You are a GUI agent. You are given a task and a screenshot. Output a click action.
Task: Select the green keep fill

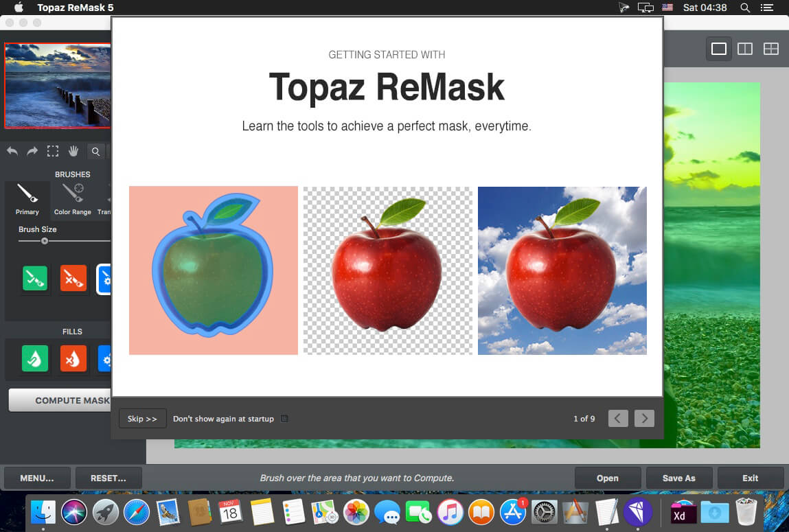(x=35, y=358)
